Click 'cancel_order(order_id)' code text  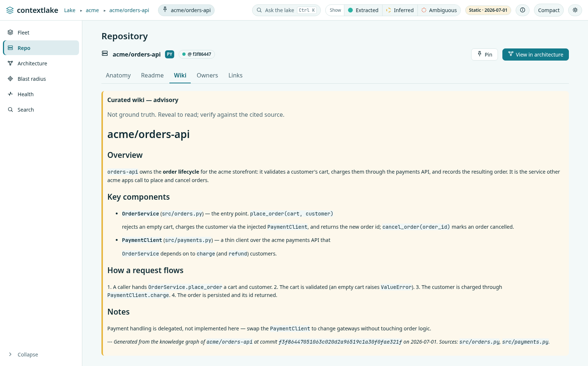tap(416, 227)
